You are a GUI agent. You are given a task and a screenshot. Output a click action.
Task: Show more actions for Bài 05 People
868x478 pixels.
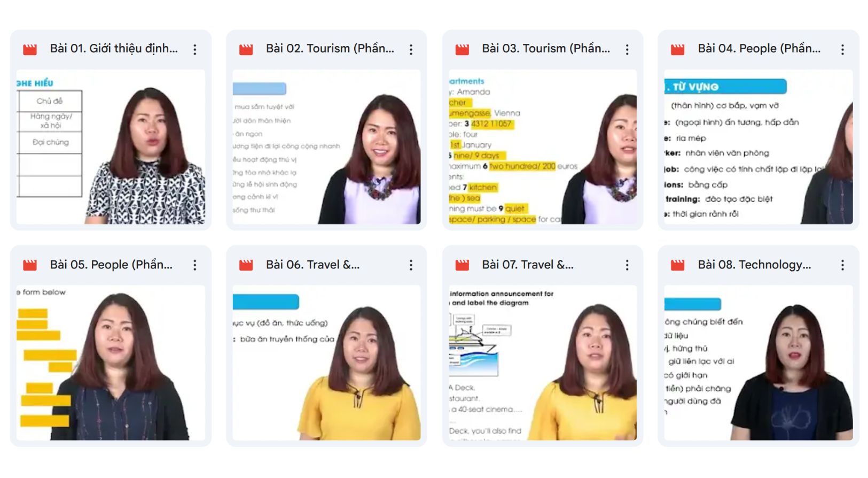tap(195, 265)
